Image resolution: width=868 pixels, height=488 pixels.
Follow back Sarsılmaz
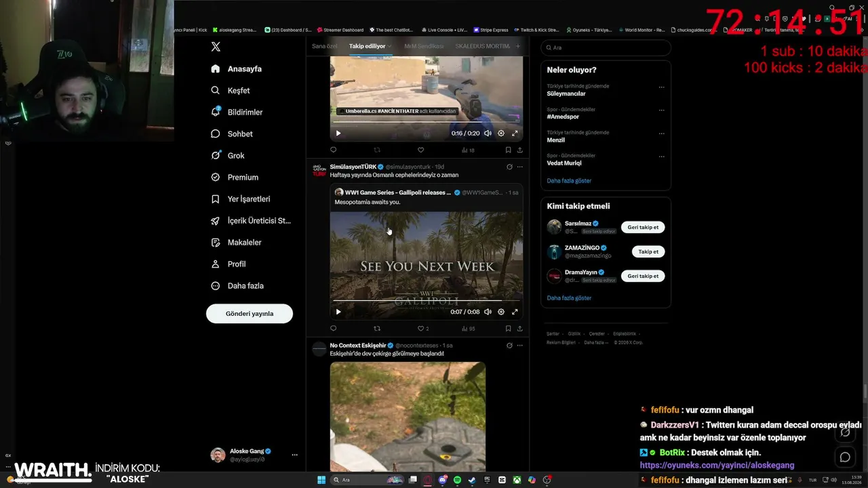(643, 227)
